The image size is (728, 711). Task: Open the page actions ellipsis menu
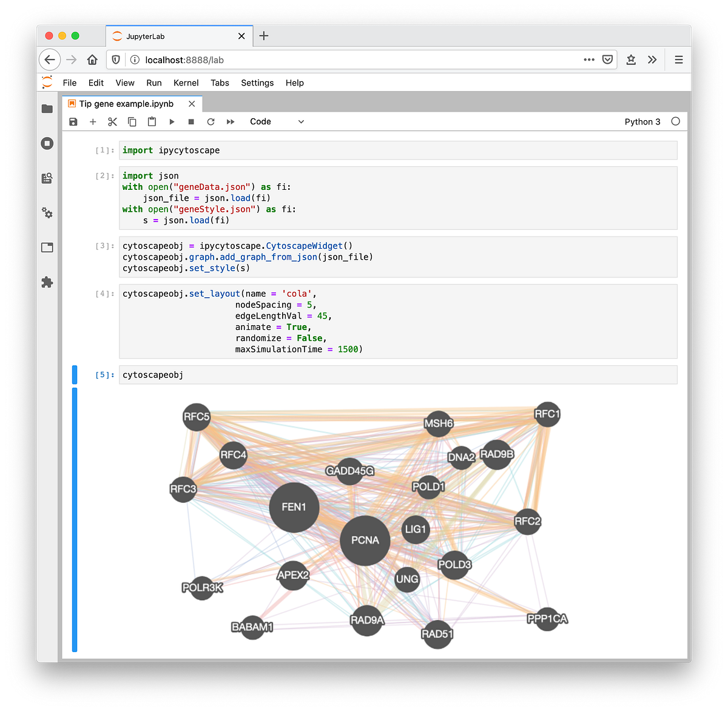coord(588,59)
